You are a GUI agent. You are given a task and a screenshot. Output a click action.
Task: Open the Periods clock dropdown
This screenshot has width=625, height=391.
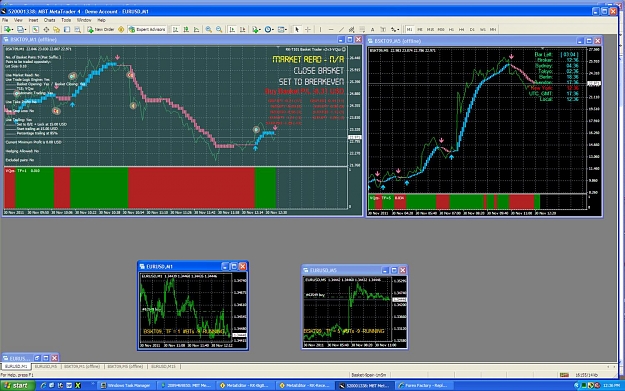(x=269, y=29)
